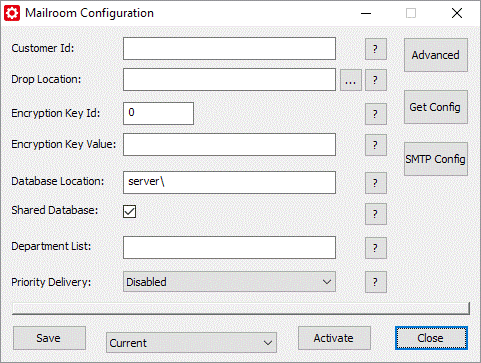The height and width of the screenshot is (363, 481).
Task: Click the Activate button
Action: pos(334,338)
